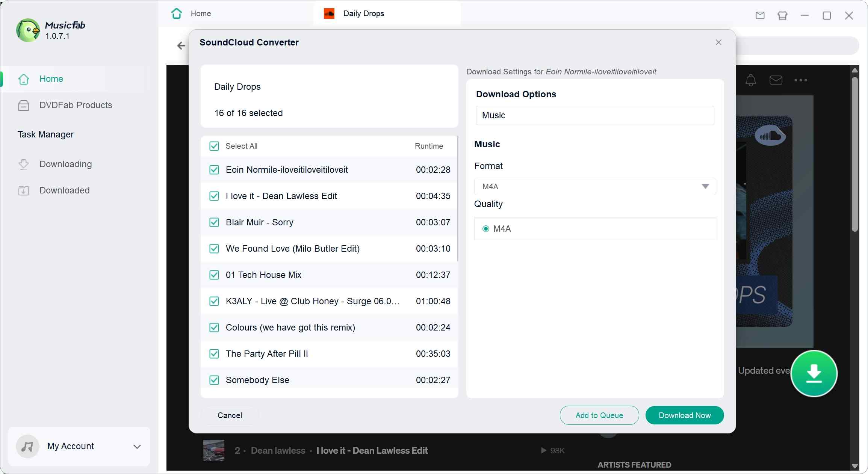Viewport: 868px width, 474px height.
Task: Go back with the left arrow
Action: pos(181,46)
